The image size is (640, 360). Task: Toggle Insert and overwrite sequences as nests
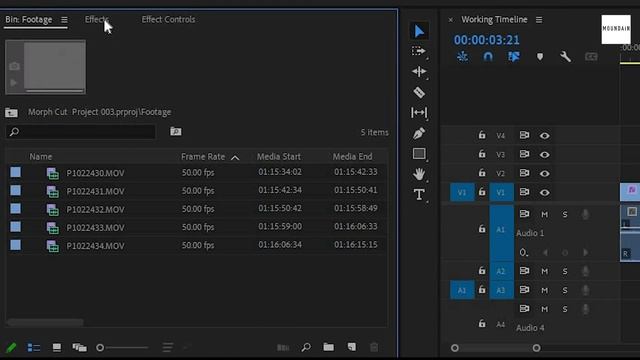click(x=462, y=57)
